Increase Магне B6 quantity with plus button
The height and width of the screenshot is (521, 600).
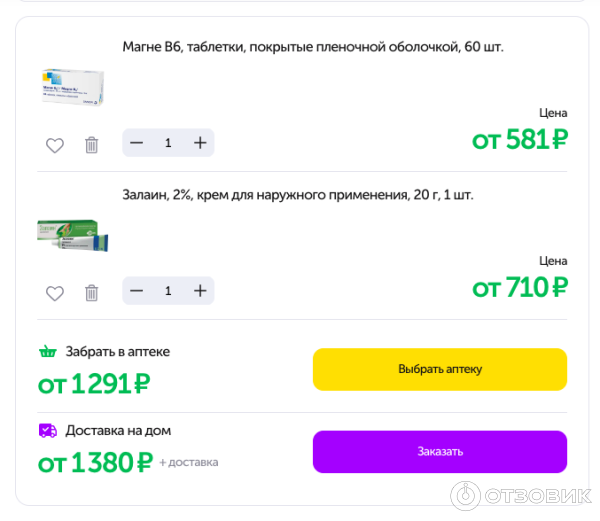coord(200,143)
